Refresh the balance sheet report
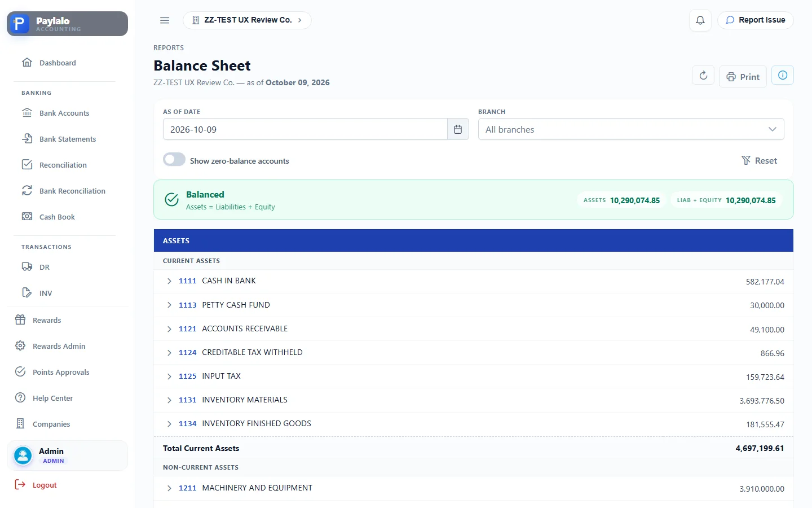This screenshot has height=508, width=812. (x=703, y=76)
